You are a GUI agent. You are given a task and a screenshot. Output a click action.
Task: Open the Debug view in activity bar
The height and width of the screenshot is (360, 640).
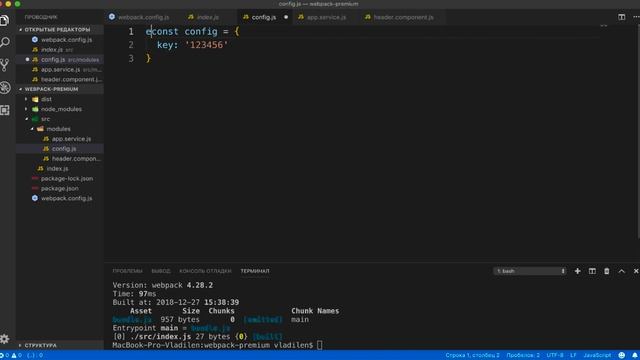[5, 87]
